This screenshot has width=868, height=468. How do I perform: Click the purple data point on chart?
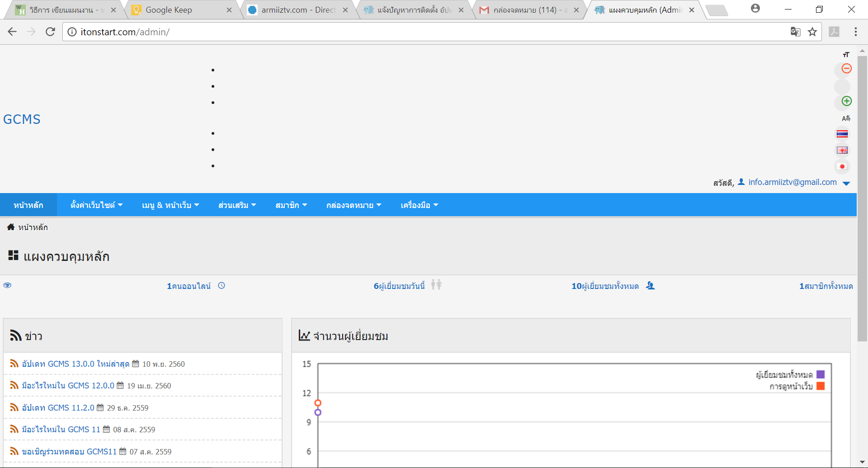click(x=318, y=412)
